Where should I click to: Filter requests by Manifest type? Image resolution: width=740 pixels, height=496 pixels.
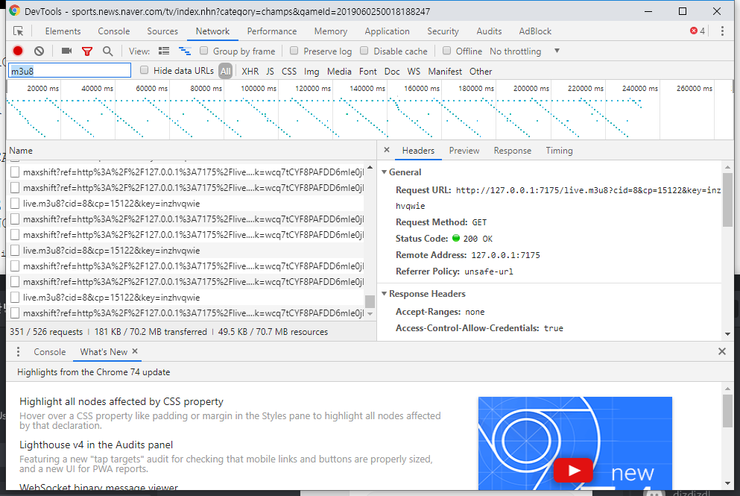click(445, 71)
